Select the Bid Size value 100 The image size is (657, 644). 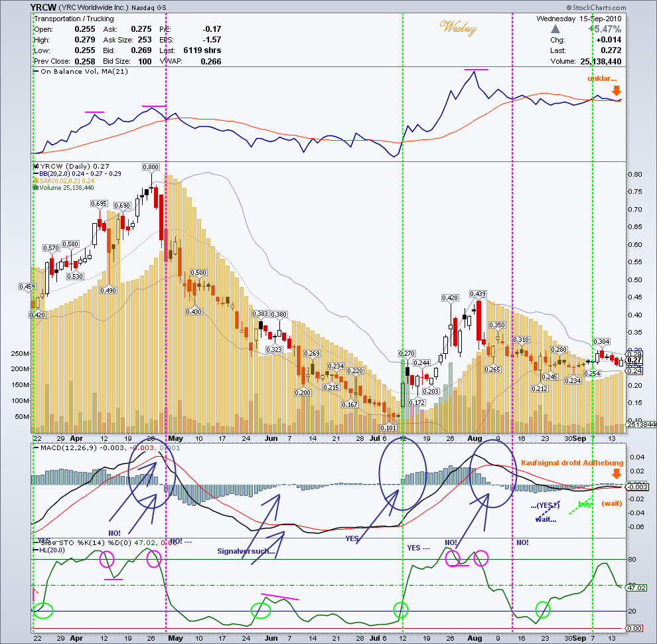tap(145, 61)
